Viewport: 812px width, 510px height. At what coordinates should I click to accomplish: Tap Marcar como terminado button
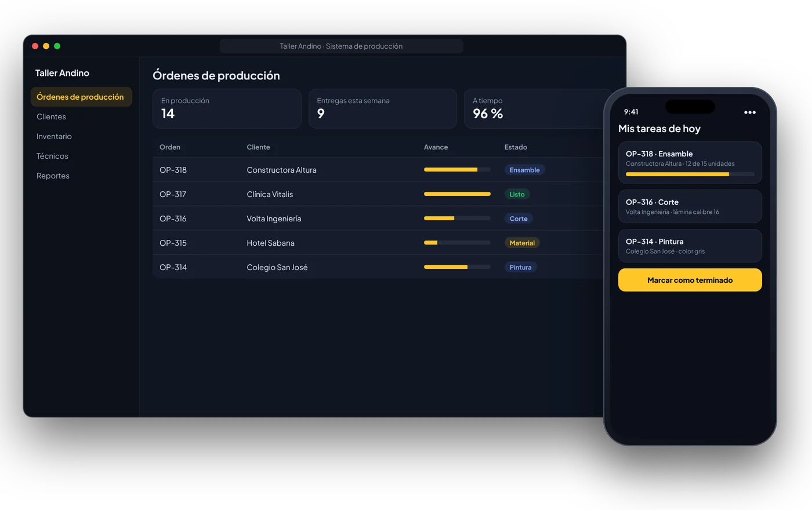click(690, 280)
